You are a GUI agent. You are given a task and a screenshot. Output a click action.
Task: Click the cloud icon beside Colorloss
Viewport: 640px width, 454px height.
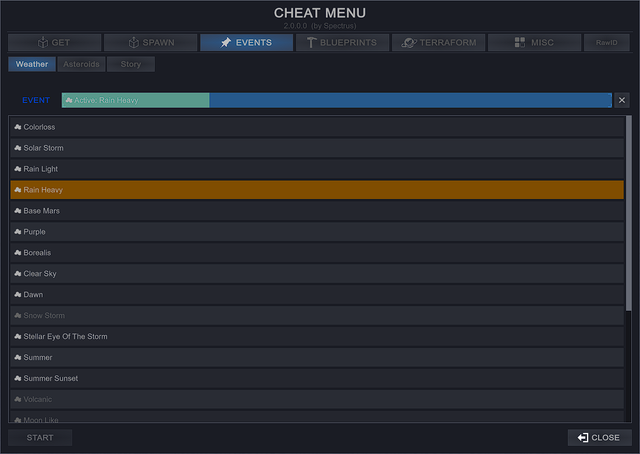(18, 127)
